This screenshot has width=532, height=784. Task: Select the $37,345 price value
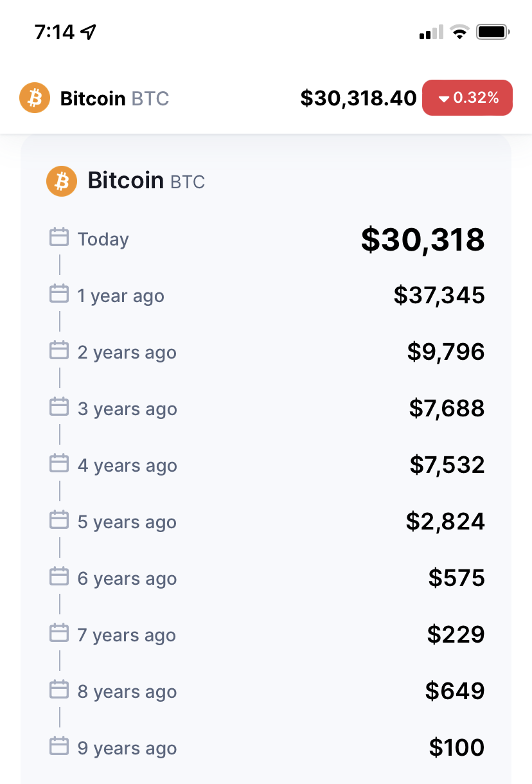coord(439,295)
